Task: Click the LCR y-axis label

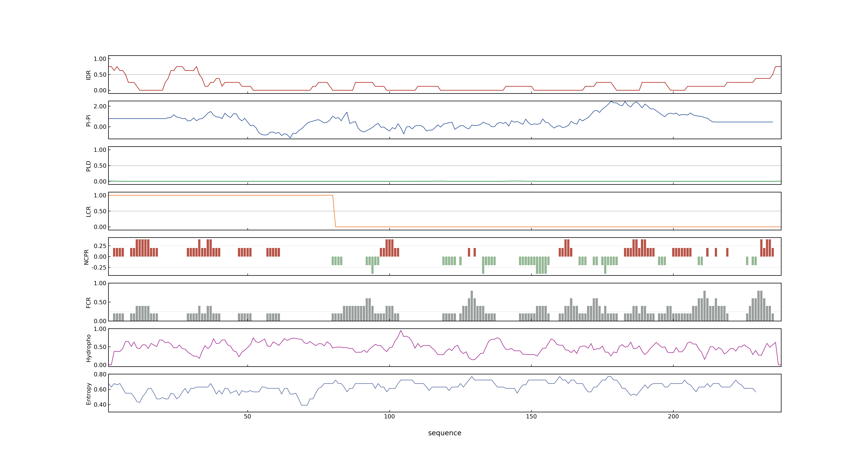Action: 88,211
